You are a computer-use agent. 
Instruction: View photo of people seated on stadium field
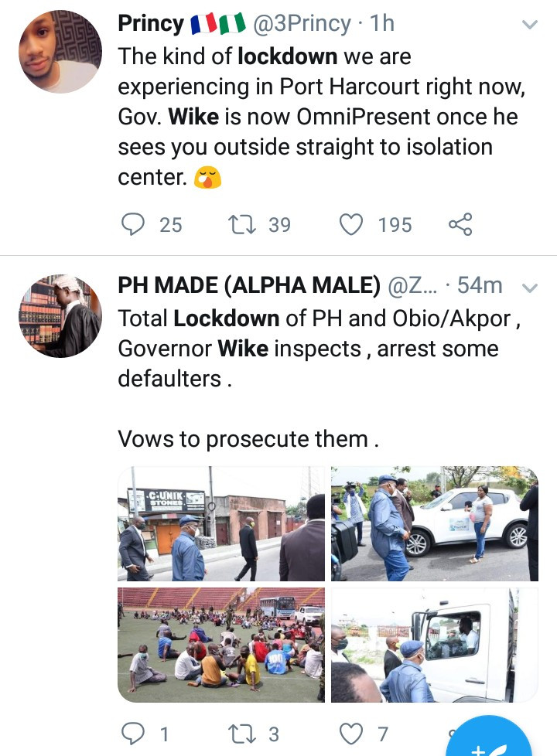click(221, 645)
